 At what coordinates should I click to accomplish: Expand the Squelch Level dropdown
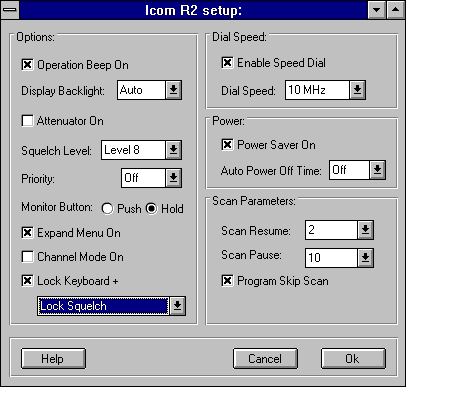coord(173,150)
